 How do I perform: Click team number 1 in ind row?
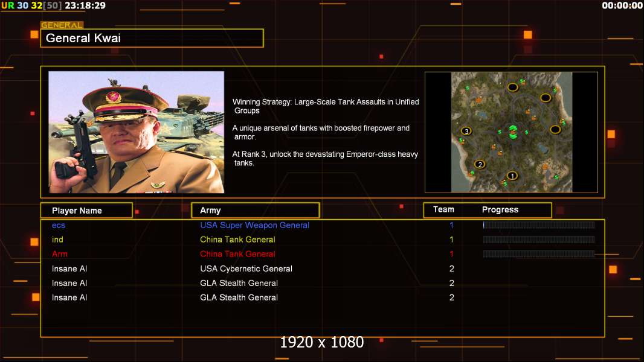pos(451,240)
